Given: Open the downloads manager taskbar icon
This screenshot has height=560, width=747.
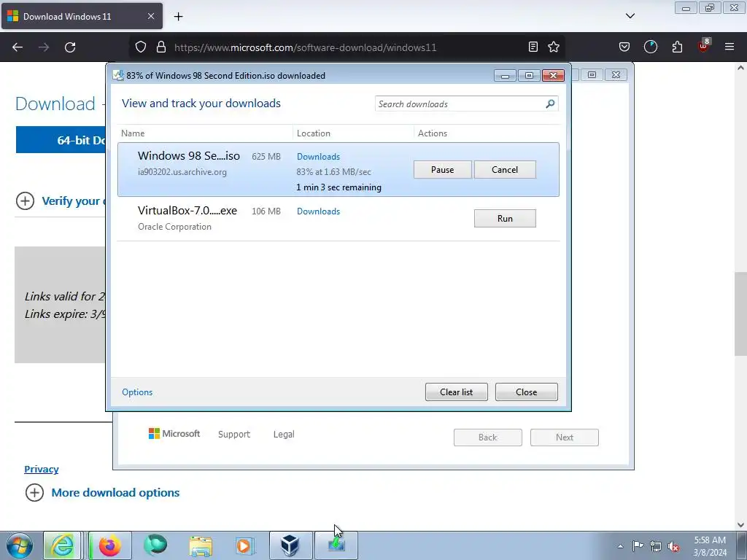Looking at the screenshot, I should tap(336, 545).
